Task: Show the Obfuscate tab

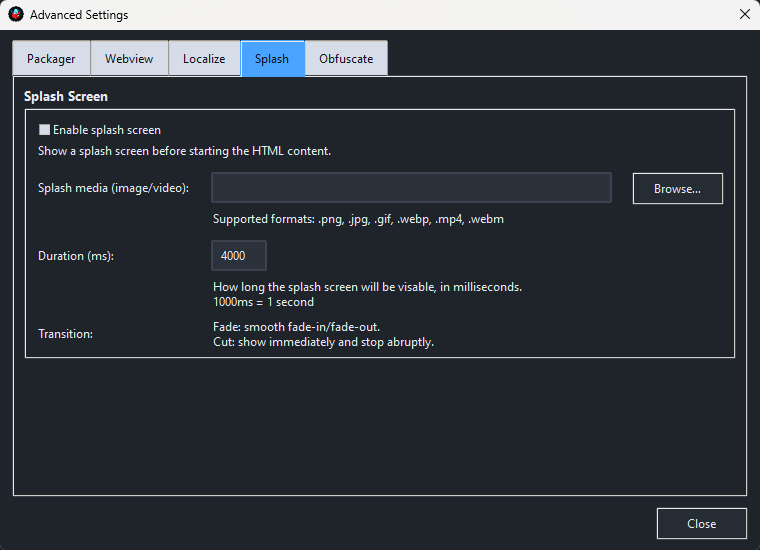Action: click(x=346, y=59)
